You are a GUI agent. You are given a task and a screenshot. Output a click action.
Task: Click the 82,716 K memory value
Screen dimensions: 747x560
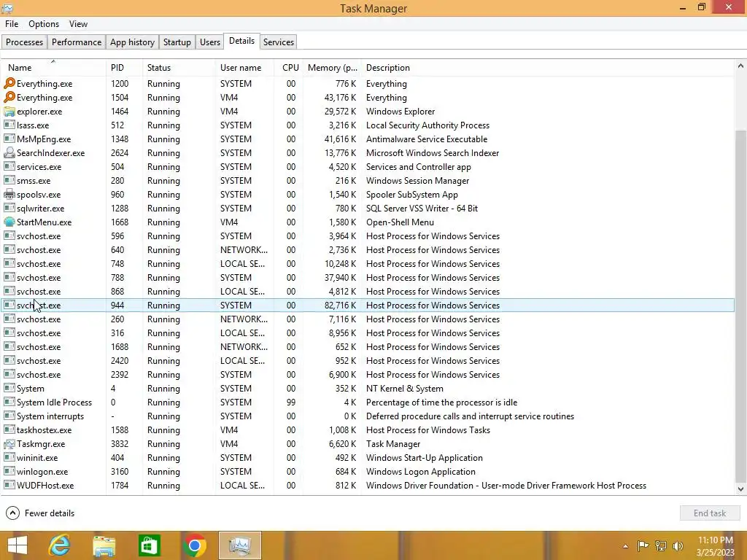point(340,306)
